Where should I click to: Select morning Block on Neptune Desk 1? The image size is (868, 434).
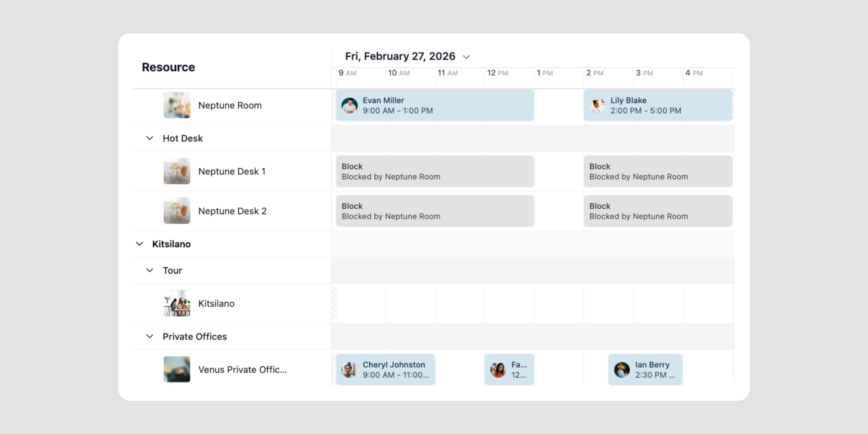435,171
